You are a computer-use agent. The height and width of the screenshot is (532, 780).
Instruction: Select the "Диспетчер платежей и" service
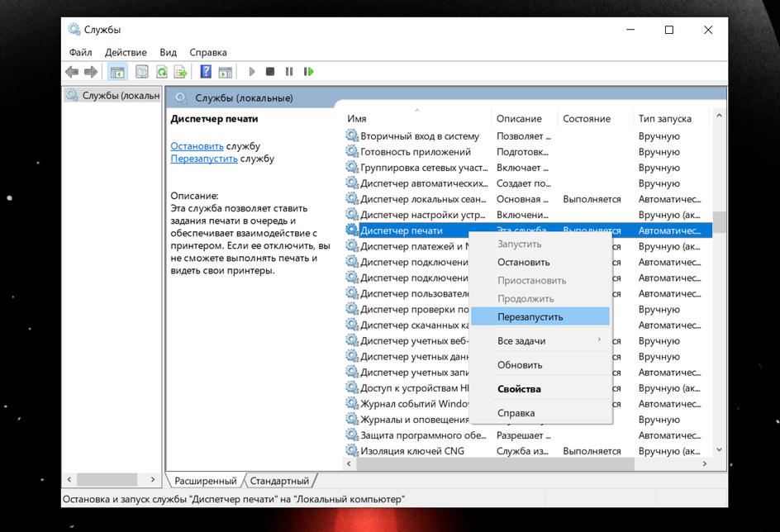pyautogui.click(x=415, y=246)
